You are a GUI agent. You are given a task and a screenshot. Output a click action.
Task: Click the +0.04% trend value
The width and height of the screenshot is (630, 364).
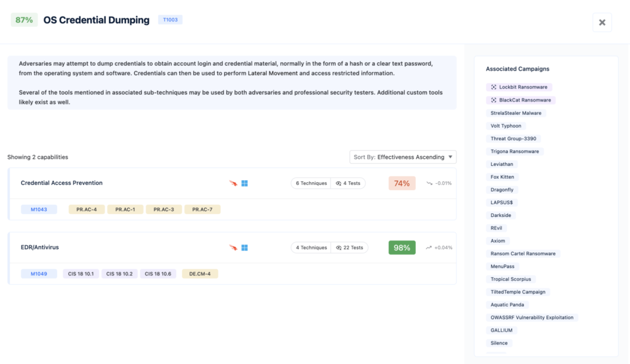click(x=444, y=248)
